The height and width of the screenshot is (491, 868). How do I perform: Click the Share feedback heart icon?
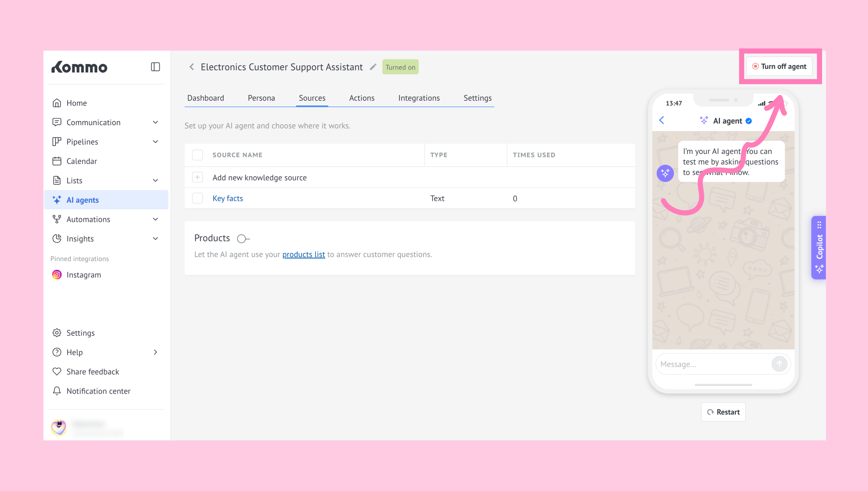pyautogui.click(x=57, y=372)
